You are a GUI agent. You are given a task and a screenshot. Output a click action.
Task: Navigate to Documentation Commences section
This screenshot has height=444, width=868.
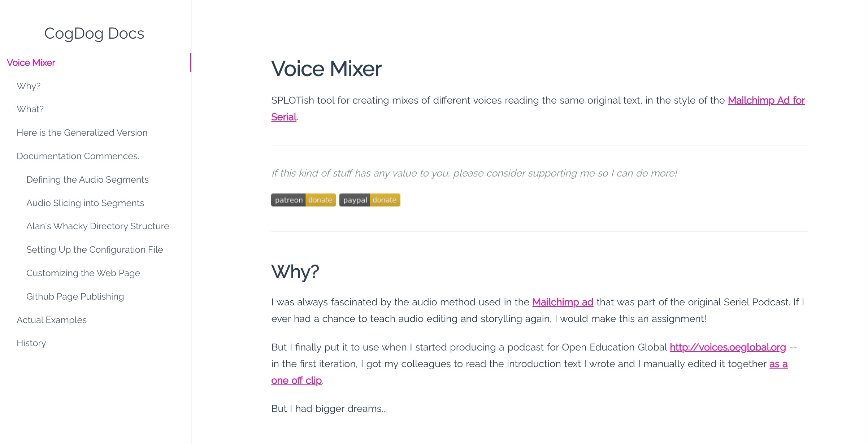(x=78, y=156)
